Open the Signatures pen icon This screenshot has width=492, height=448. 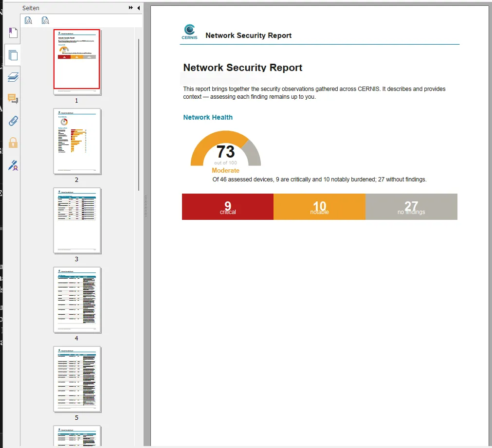click(x=13, y=165)
